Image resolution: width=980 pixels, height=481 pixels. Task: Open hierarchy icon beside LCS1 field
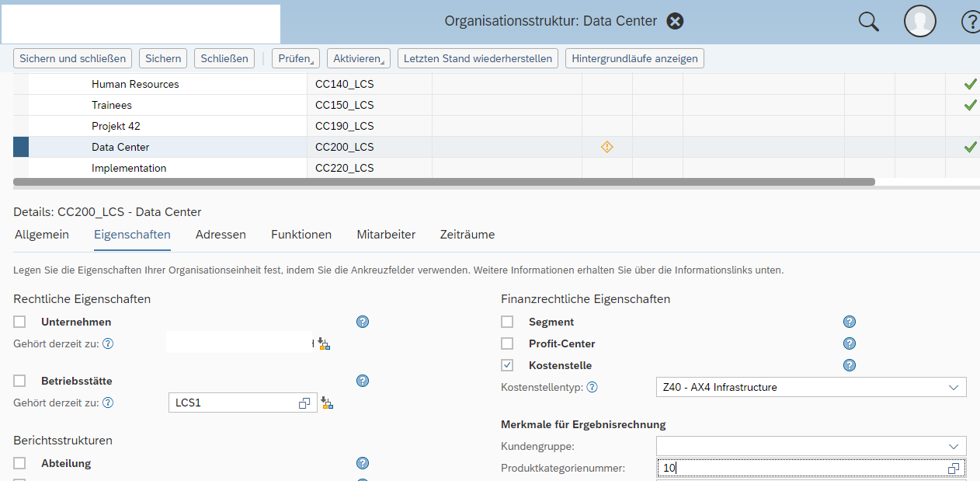click(326, 403)
